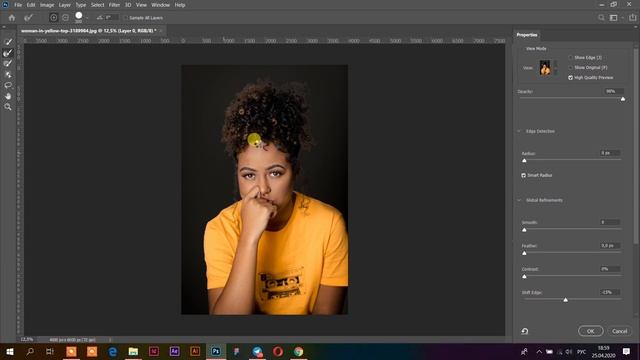Screen dimensions: 640x360
Task: Select the Refine Edge Brush tool
Action: point(8,53)
